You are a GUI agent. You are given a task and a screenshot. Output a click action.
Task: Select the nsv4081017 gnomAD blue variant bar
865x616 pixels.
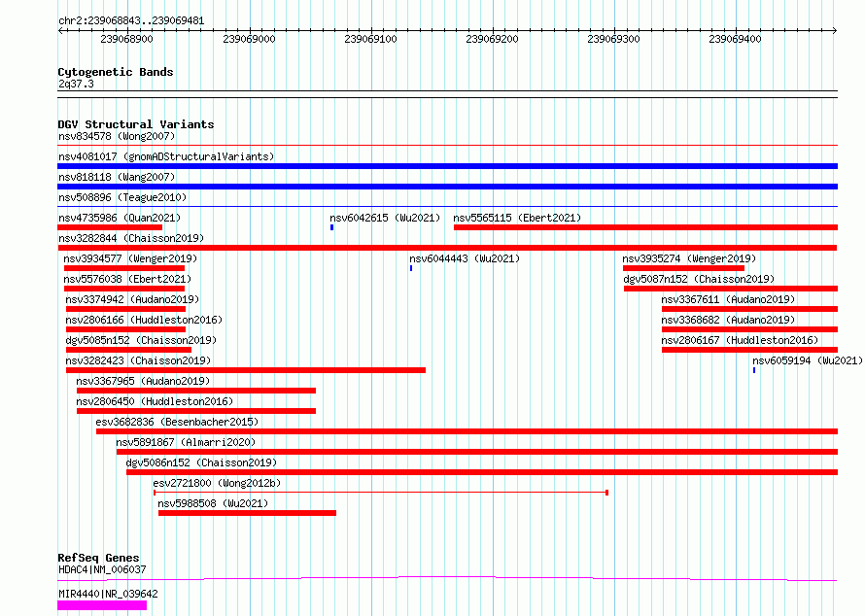[x=447, y=166]
